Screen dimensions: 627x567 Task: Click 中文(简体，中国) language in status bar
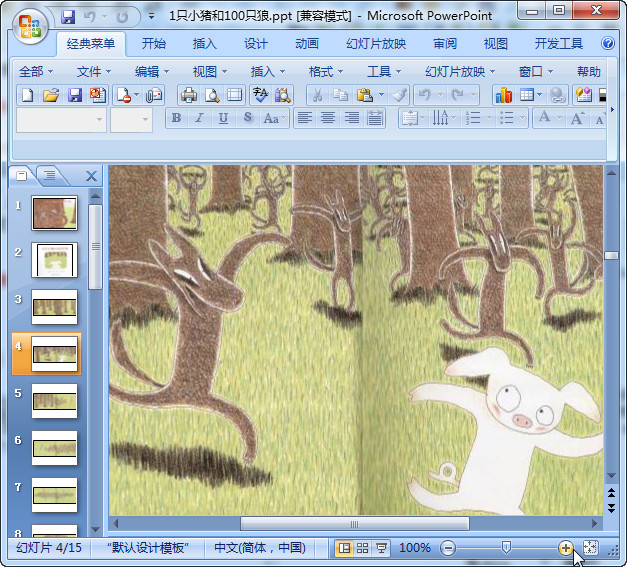point(260,548)
